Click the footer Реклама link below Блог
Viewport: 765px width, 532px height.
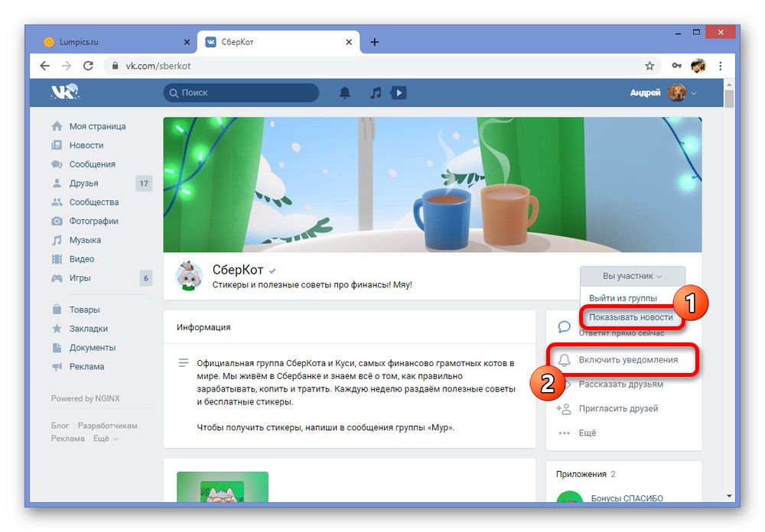(x=68, y=439)
